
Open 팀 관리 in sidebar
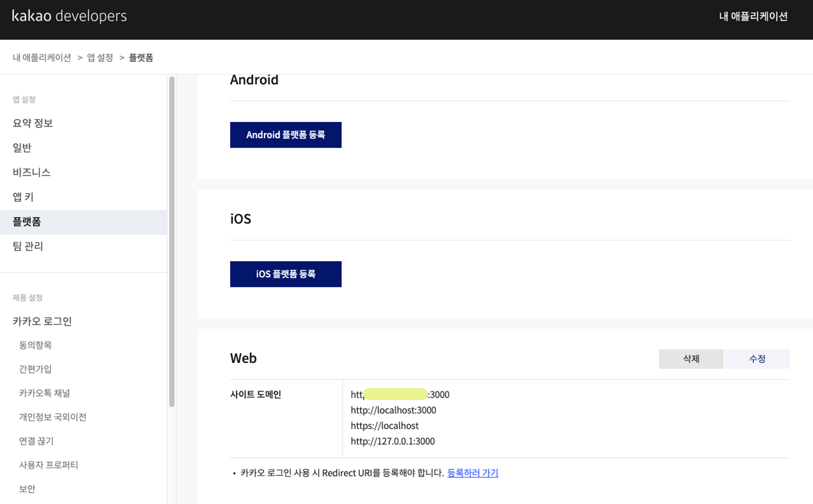(28, 246)
